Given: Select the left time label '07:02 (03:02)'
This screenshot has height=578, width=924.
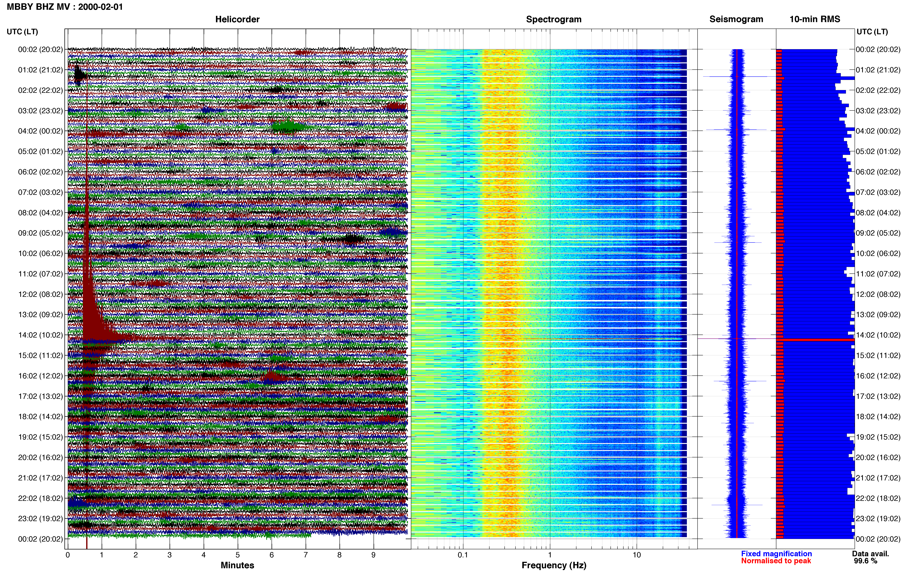Looking at the screenshot, I should tap(41, 192).
